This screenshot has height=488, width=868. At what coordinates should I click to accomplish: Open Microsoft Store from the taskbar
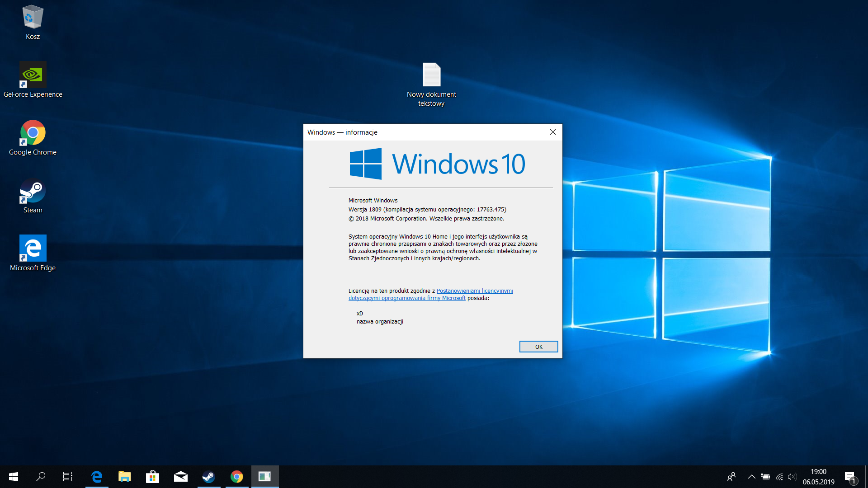[x=153, y=477]
